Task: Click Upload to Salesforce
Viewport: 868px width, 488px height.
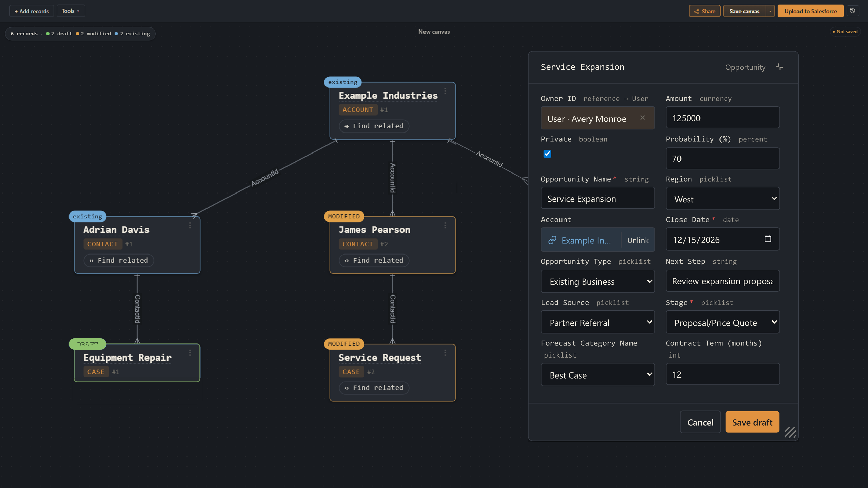Action: coord(810,11)
